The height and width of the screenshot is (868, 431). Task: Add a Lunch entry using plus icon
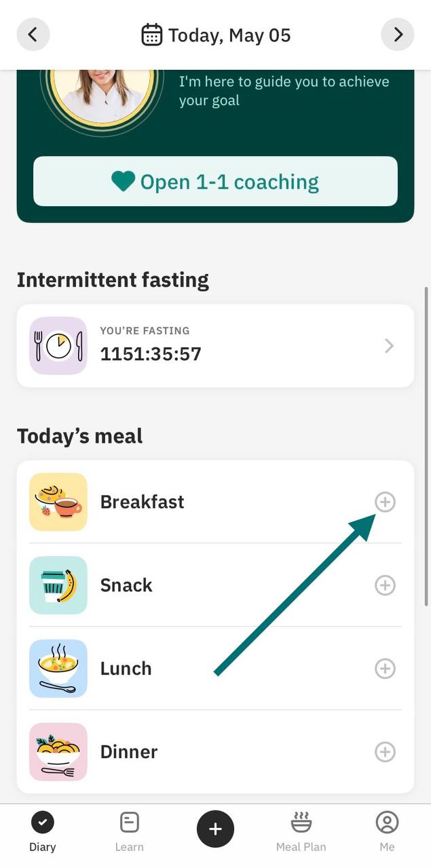[x=385, y=669]
